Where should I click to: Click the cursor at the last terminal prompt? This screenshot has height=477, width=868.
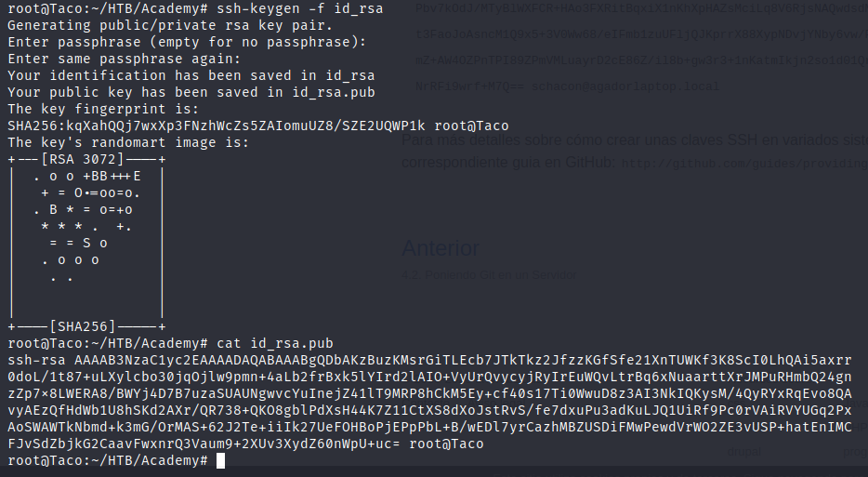click(x=220, y=461)
